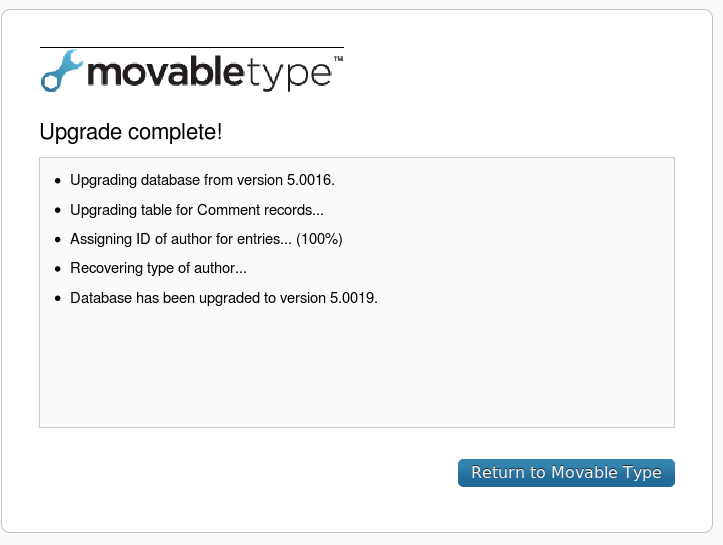This screenshot has height=545, width=723.
Task: Click the (100%) progress text
Action: pyautogui.click(x=319, y=239)
